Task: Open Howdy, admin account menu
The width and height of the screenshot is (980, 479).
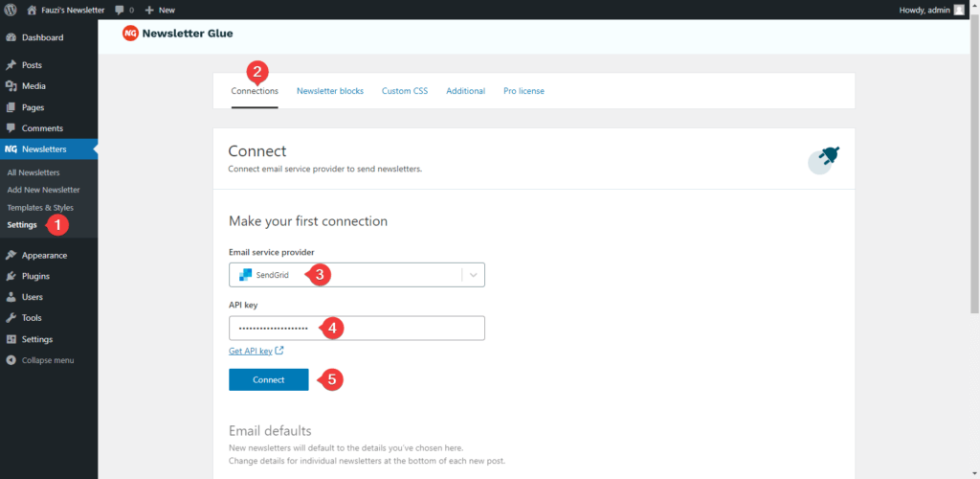Action: pos(932,10)
